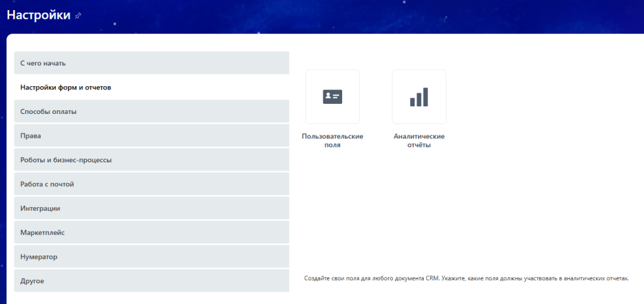644x304 pixels.
Task: Click the Аналитические отчёты text label
Action: (x=419, y=140)
